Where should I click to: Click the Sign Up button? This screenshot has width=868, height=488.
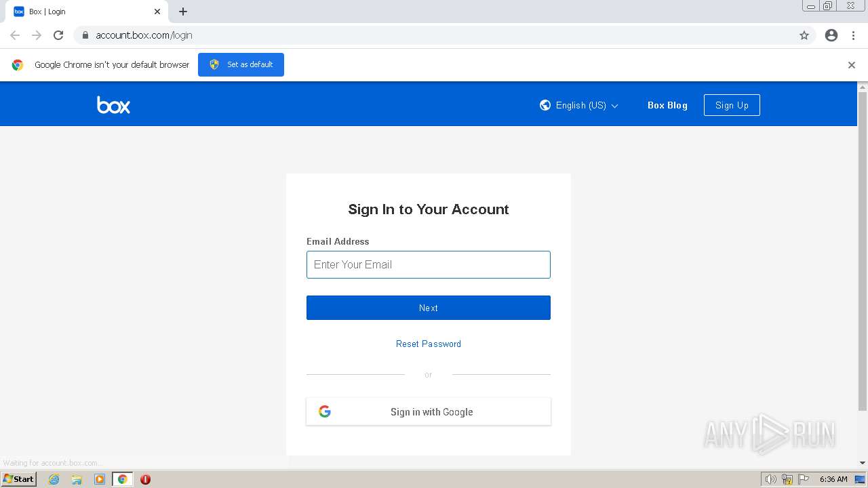732,105
